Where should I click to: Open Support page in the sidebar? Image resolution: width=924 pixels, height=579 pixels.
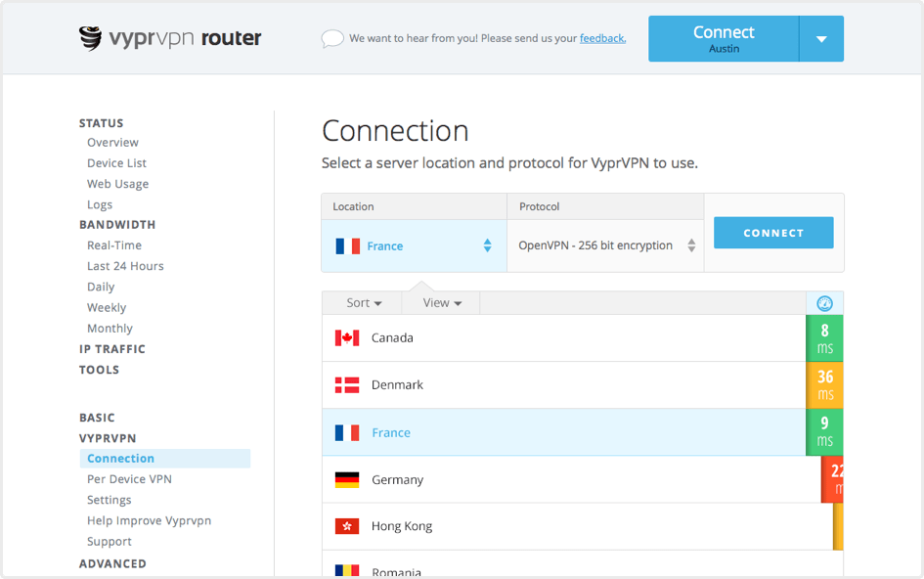(x=109, y=541)
